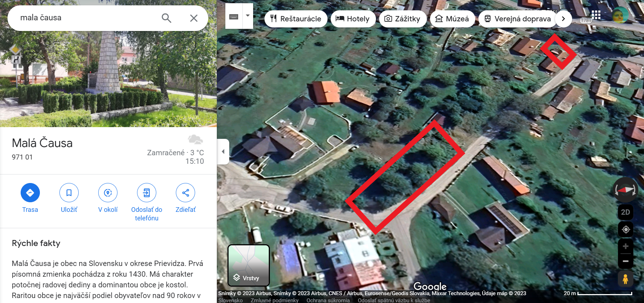Open Trasa directions

click(30, 193)
